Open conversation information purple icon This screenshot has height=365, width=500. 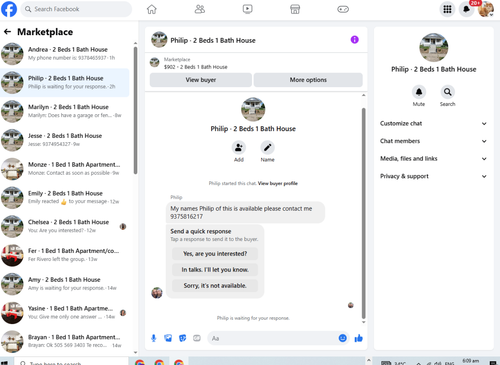point(355,40)
